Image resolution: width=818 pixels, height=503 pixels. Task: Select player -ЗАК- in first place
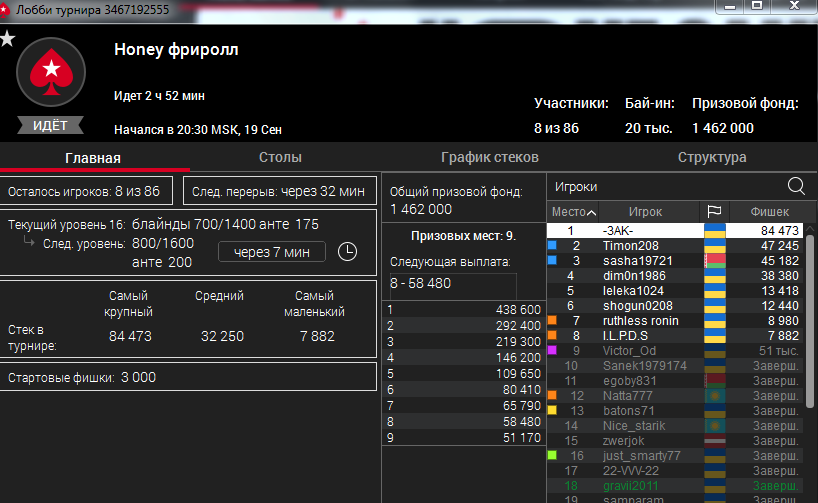coord(675,231)
